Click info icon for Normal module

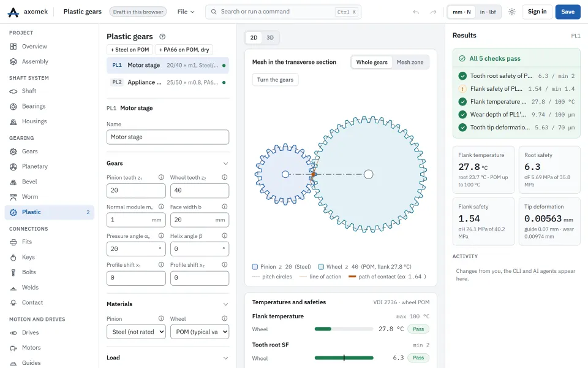click(x=161, y=207)
